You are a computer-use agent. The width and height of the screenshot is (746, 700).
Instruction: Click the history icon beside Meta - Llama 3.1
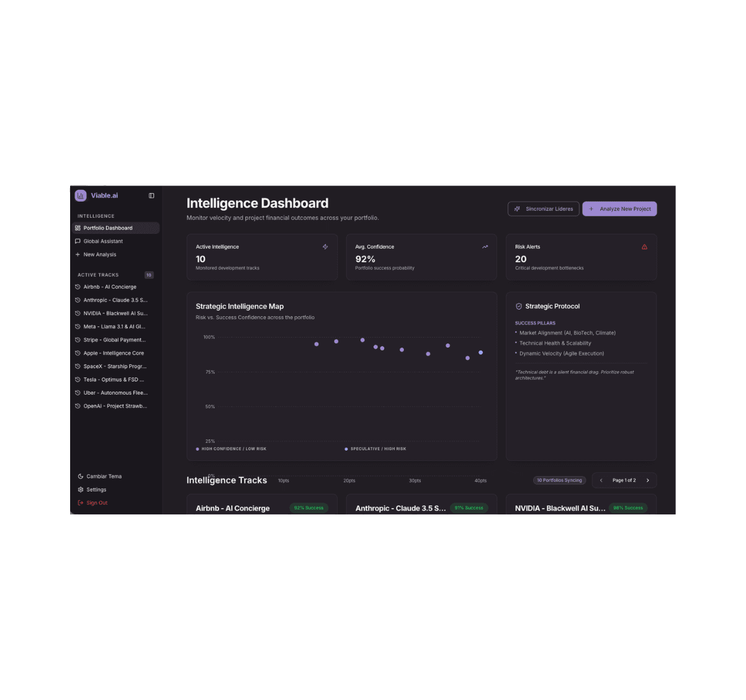click(78, 326)
